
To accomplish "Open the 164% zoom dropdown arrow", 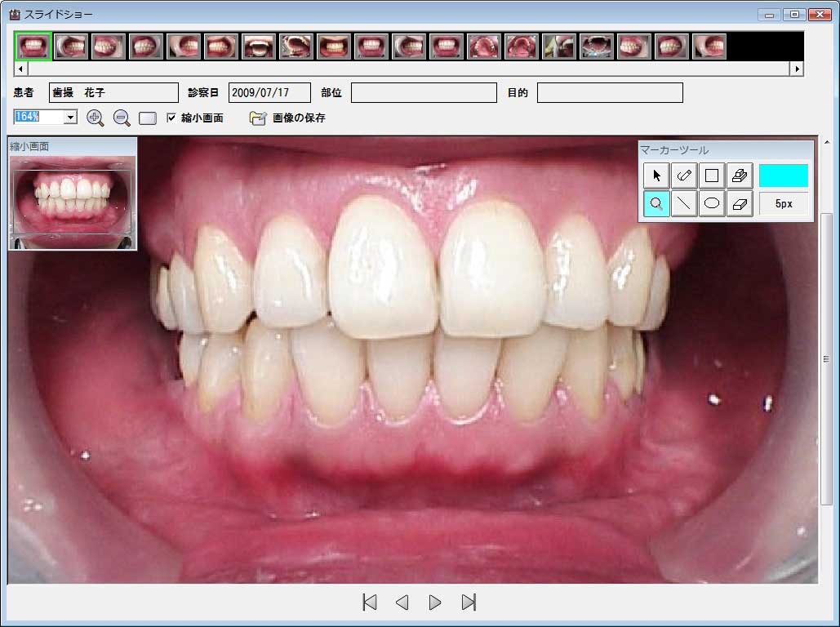I will (70, 117).
